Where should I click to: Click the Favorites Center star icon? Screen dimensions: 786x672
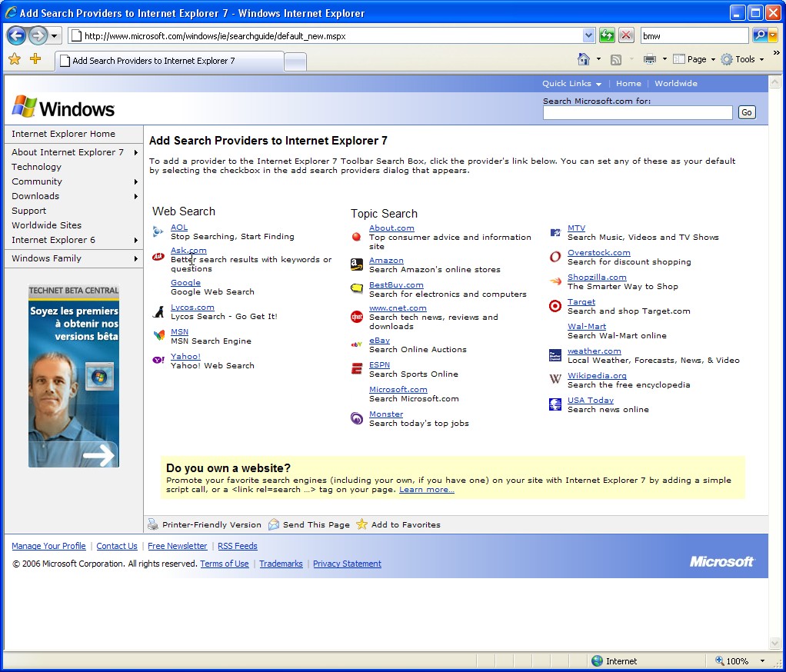[15, 59]
